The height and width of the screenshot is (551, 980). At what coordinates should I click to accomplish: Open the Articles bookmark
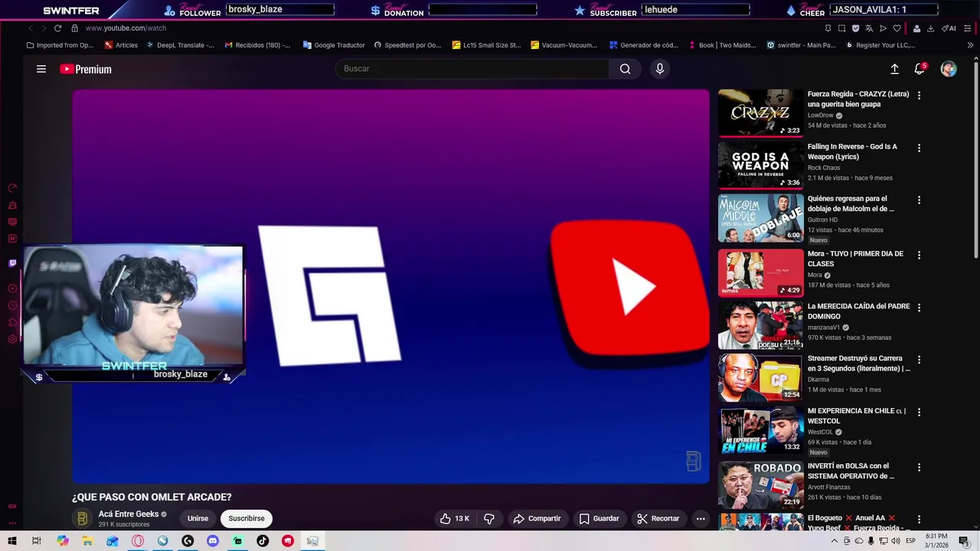[121, 45]
